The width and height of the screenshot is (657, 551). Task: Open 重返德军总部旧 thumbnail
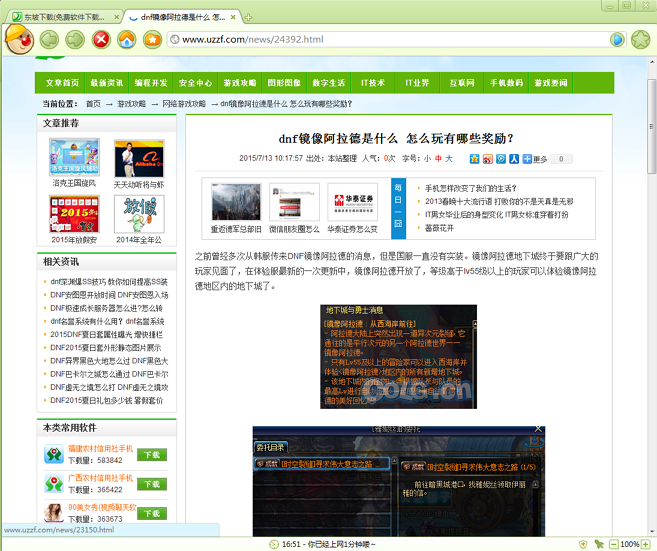tap(236, 202)
